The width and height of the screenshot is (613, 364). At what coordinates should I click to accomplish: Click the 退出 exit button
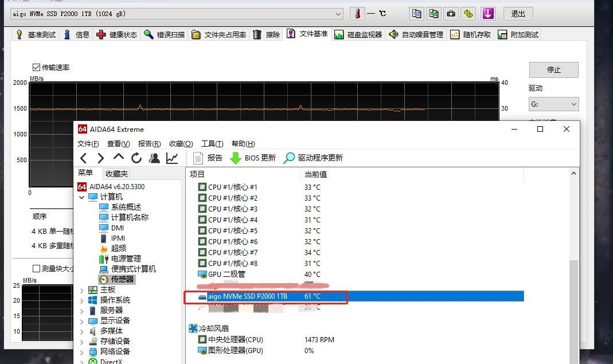click(518, 13)
